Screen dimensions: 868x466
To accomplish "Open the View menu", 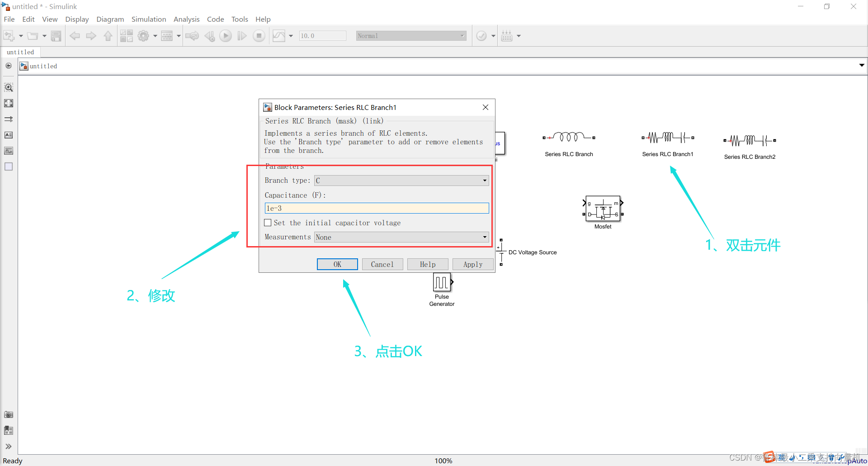I will click(50, 19).
